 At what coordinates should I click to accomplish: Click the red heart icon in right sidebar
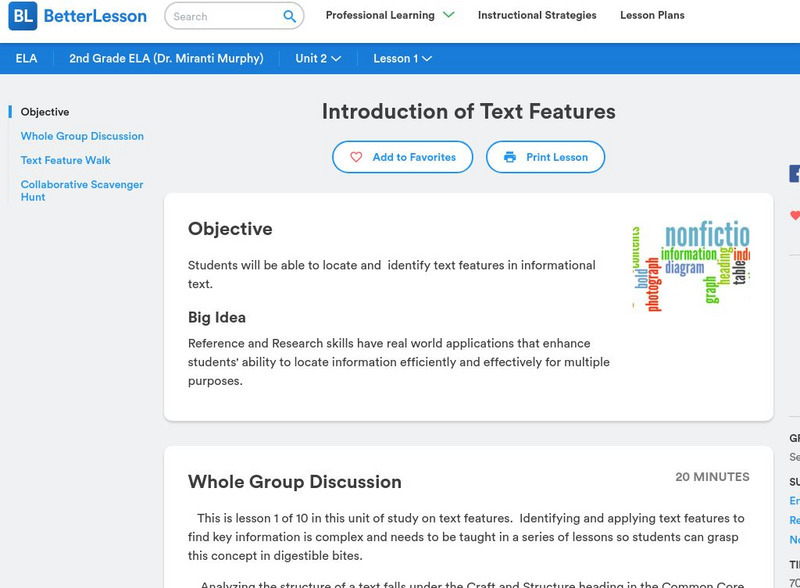[x=795, y=216]
